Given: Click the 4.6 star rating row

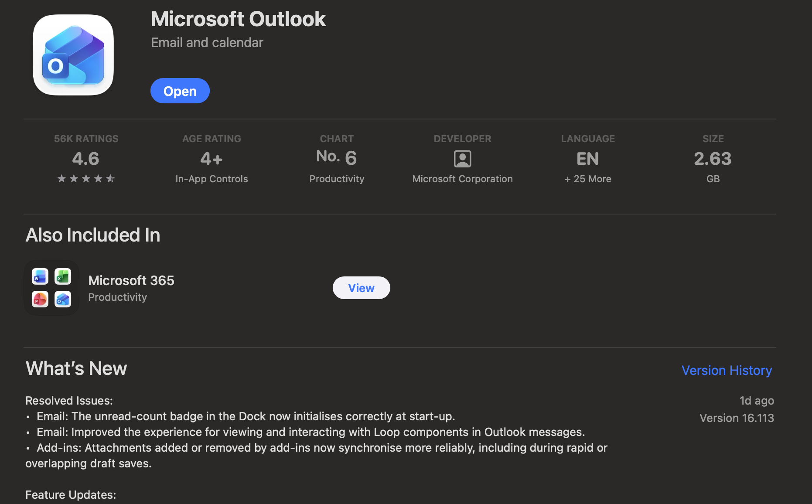Looking at the screenshot, I should point(86,178).
